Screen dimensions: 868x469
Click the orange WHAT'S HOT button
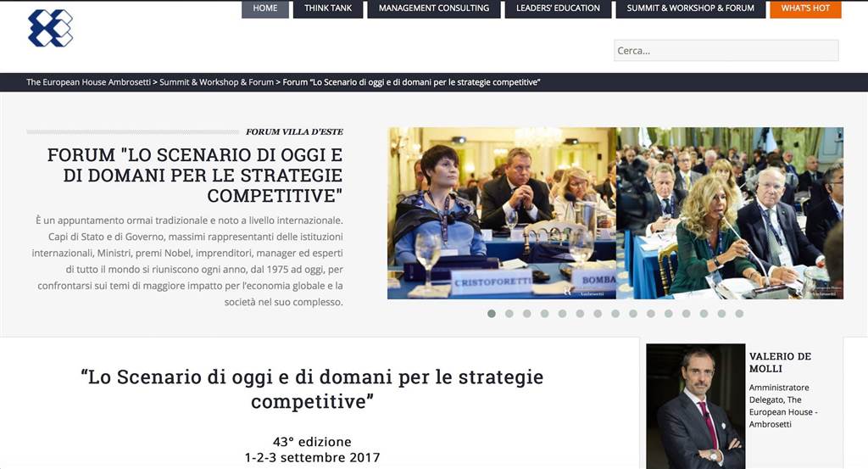click(x=805, y=8)
